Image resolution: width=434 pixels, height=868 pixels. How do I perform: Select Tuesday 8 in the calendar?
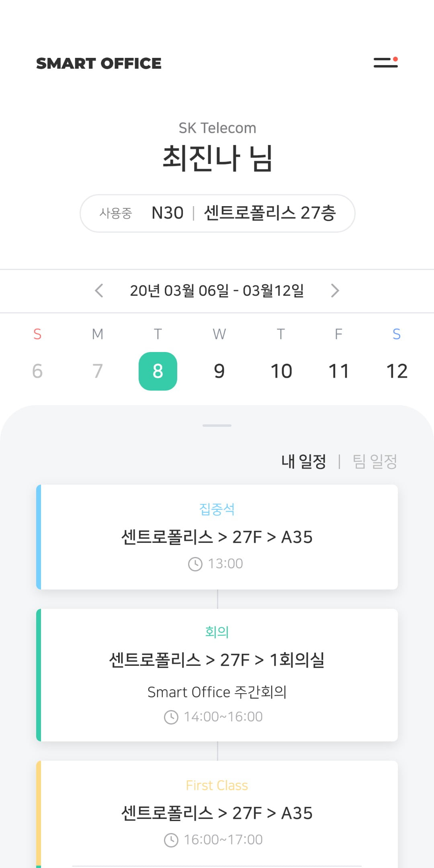(158, 371)
